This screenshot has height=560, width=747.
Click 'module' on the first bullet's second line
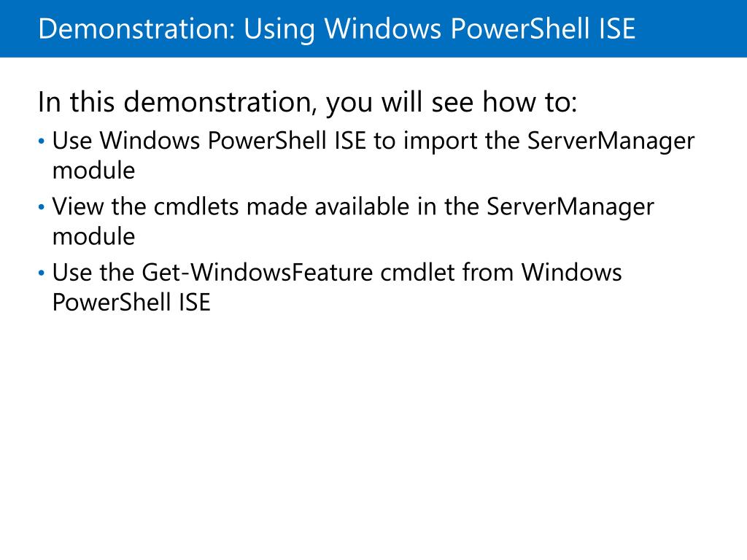tap(94, 171)
